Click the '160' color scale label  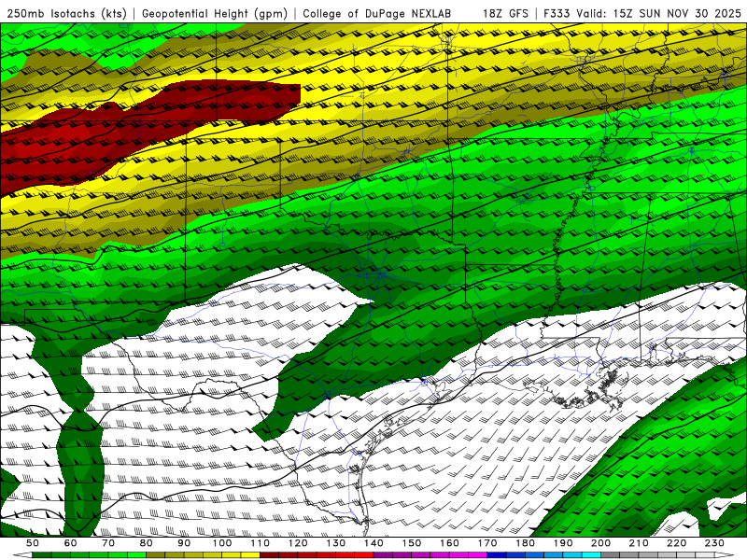(x=449, y=543)
